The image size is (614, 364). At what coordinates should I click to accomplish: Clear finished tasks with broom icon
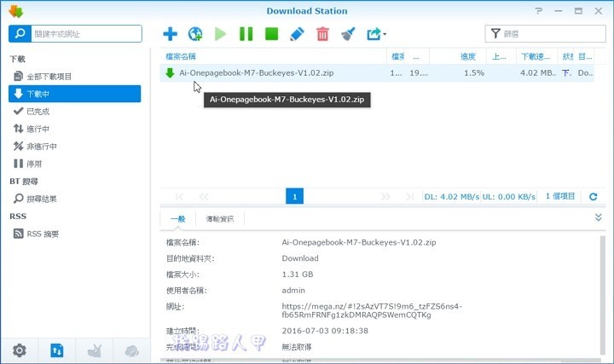click(x=348, y=34)
